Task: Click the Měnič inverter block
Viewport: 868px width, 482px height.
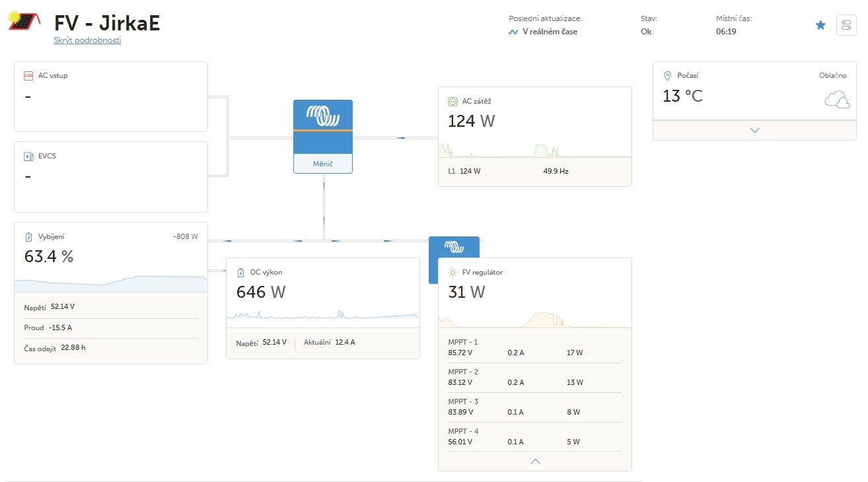Action: click(323, 137)
